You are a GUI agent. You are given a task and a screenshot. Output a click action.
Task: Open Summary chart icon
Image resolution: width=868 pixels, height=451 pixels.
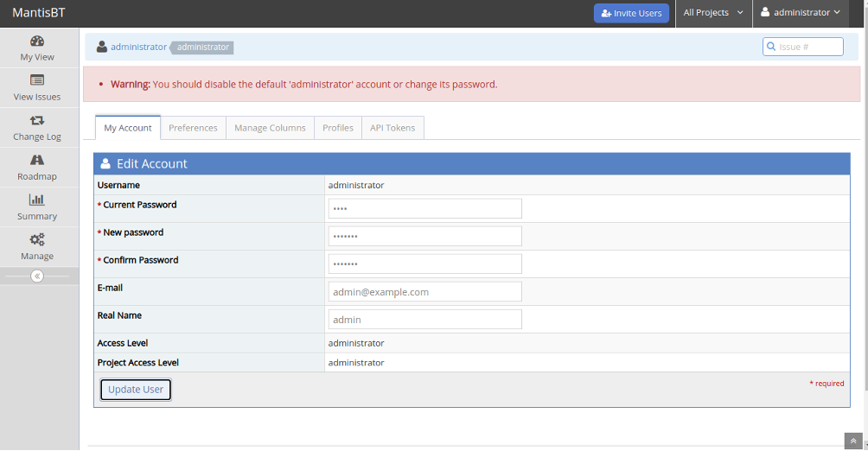click(37, 200)
